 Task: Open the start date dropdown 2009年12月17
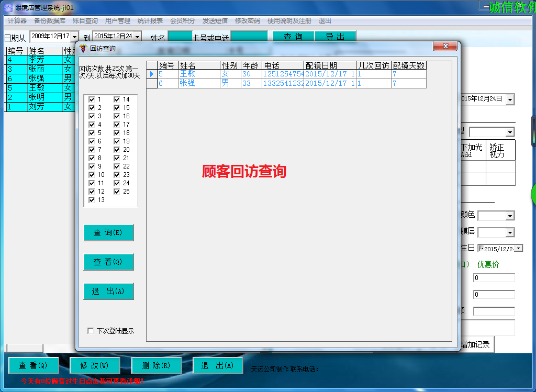coord(74,37)
